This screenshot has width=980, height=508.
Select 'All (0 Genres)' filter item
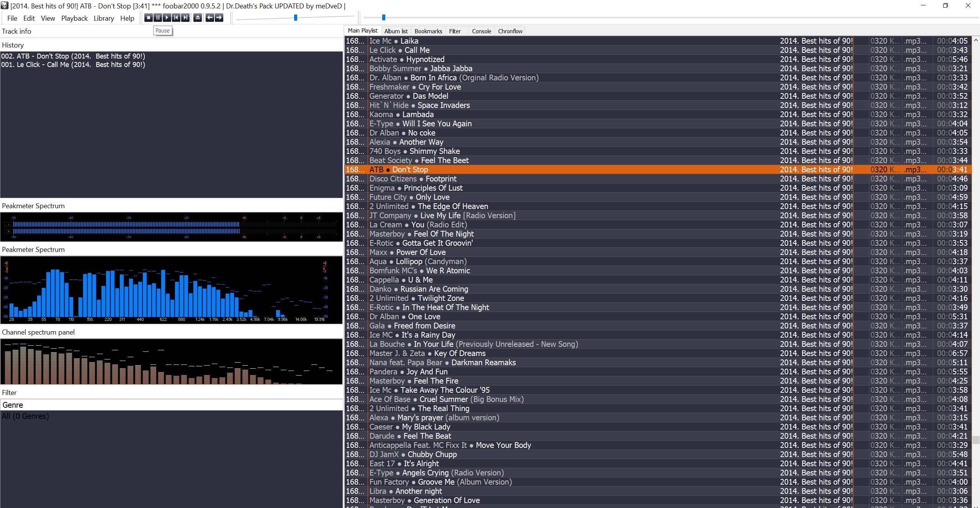click(x=25, y=416)
